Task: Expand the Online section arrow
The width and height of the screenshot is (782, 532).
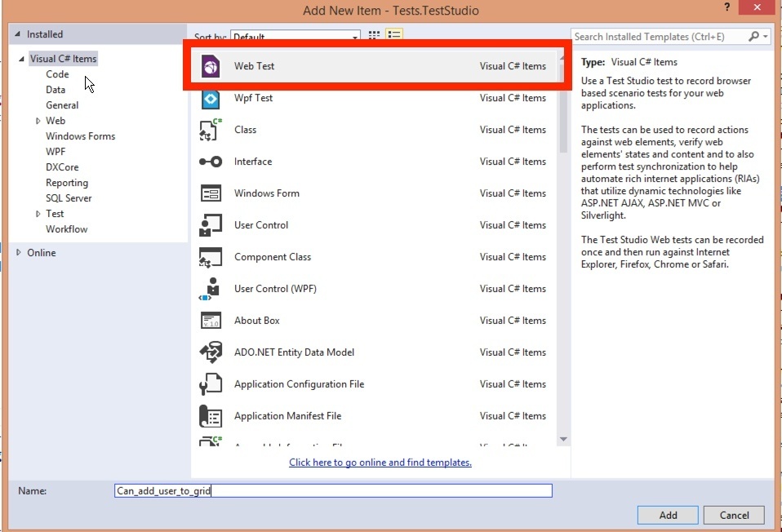Action: click(19, 252)
